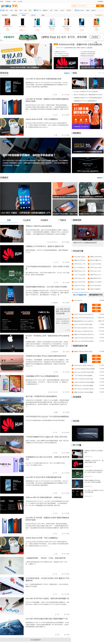Click 查看更多 beside 精美图赏
This screenshot has width=104, height=644.
[100, 178]
